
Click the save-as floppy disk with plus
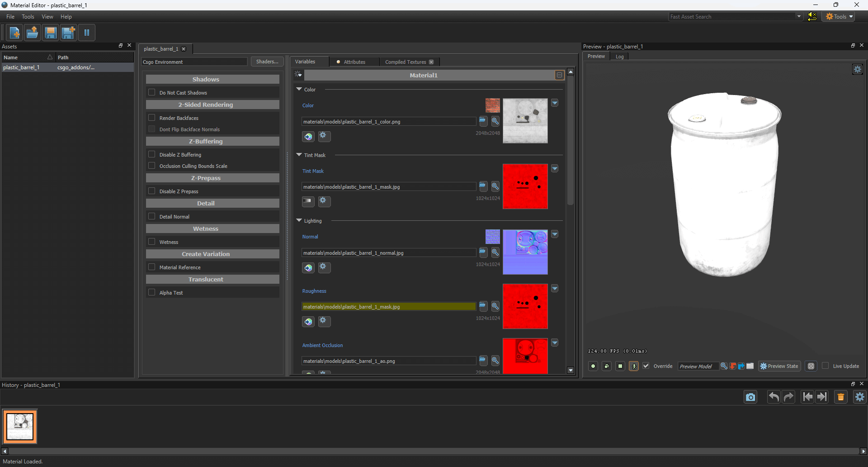click(x=68, y=33)
